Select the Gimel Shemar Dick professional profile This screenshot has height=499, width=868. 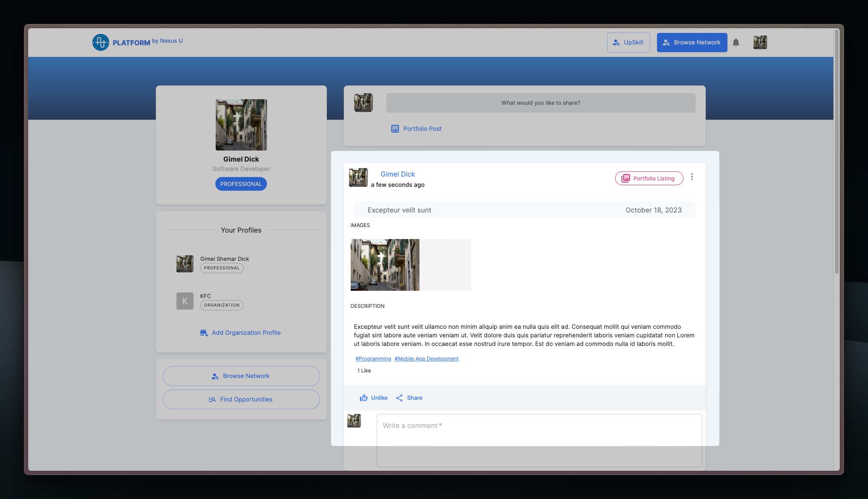(x=224, y=259)
